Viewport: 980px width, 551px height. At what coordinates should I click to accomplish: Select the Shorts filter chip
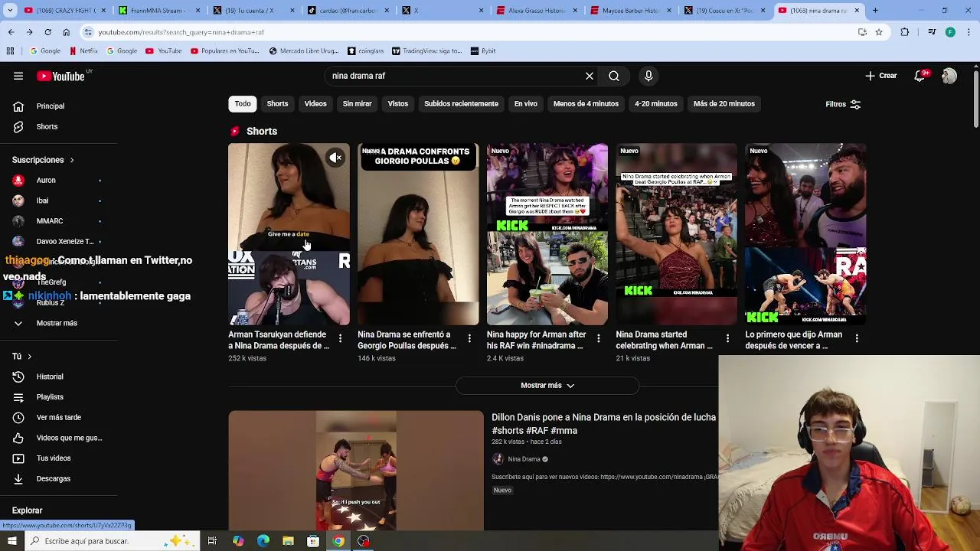point(277,103)
